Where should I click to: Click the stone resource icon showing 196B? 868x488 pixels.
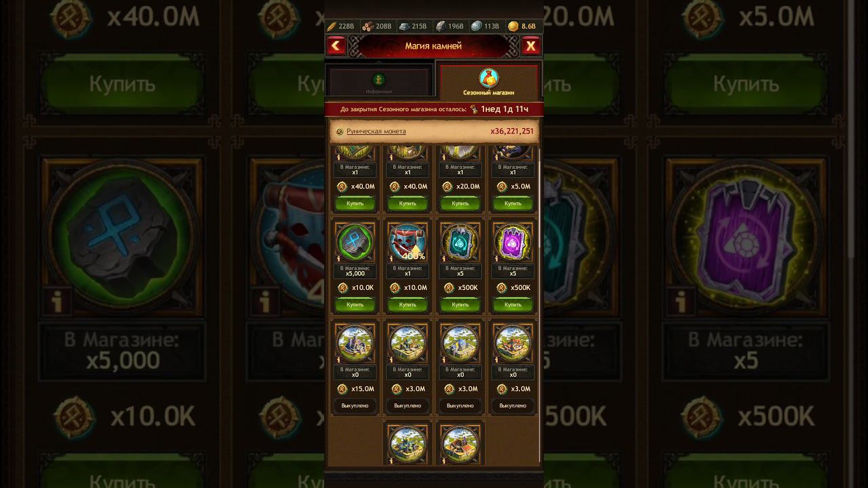440,26
